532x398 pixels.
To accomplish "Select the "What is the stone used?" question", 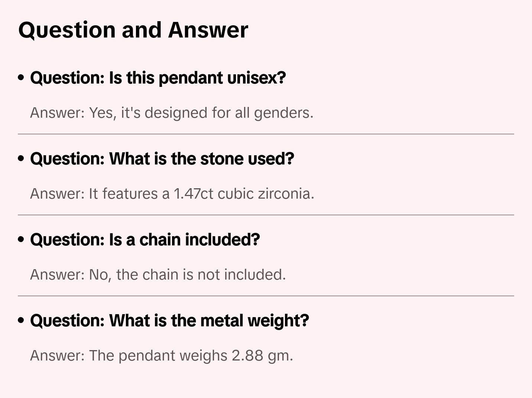I will pyautogui.click(x=162, y=159).
